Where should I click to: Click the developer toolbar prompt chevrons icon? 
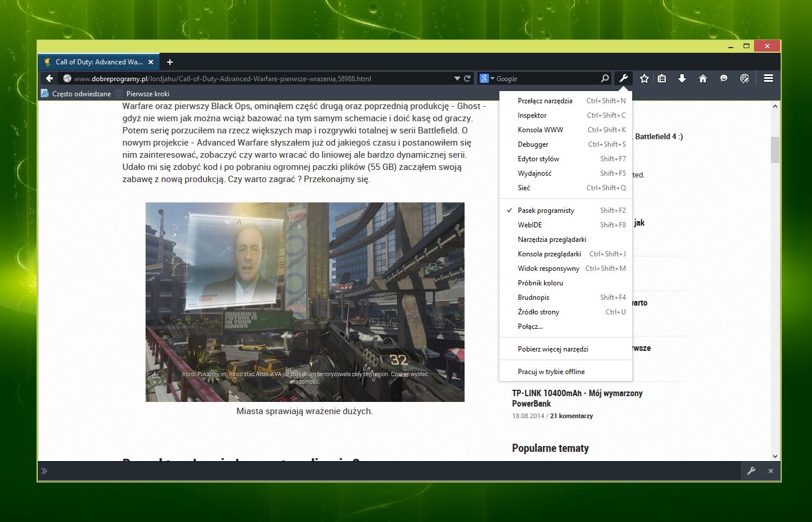click(x=44, y=471)
